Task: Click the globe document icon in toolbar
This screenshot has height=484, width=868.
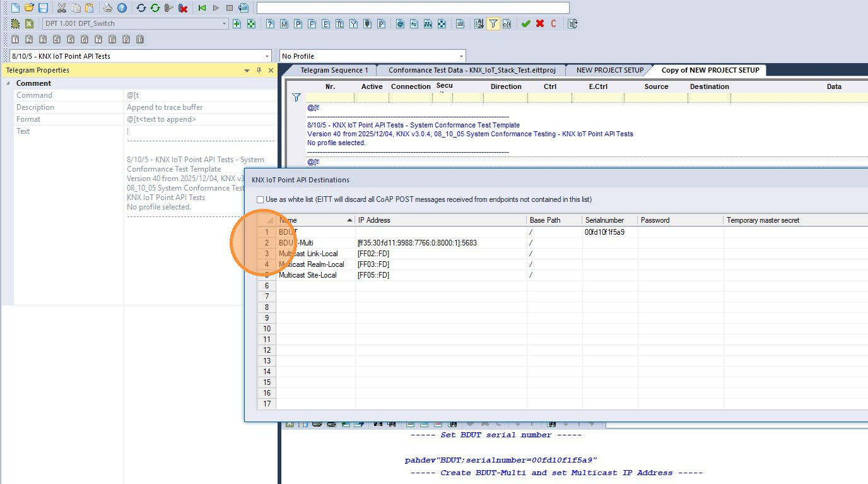Action: click(400, 24)
